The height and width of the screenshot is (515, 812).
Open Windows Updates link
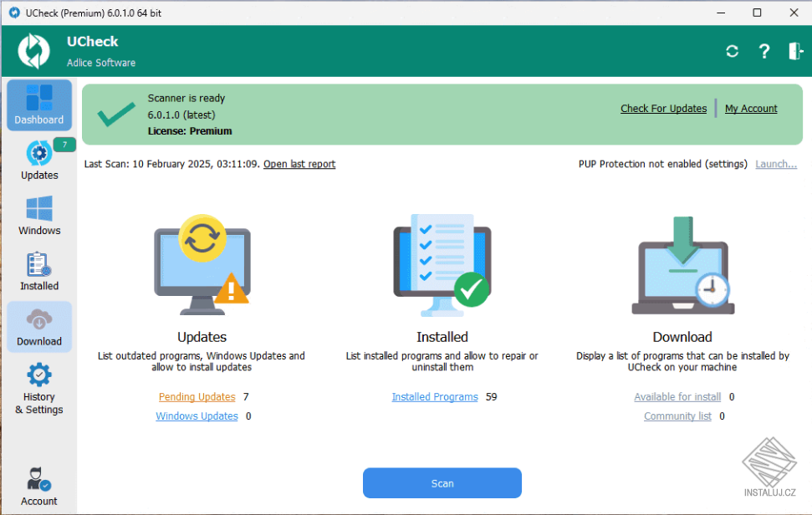tap(197, 416)
